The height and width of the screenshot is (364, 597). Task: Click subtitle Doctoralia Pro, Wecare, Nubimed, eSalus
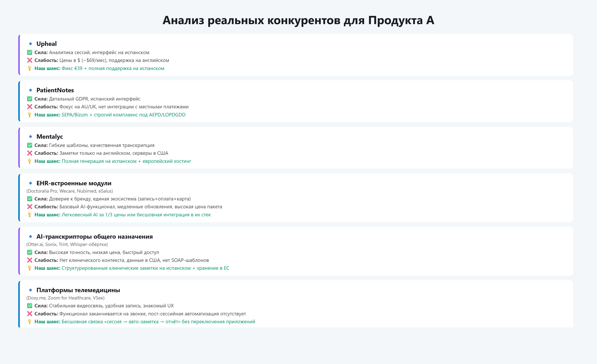pos(70,191)
